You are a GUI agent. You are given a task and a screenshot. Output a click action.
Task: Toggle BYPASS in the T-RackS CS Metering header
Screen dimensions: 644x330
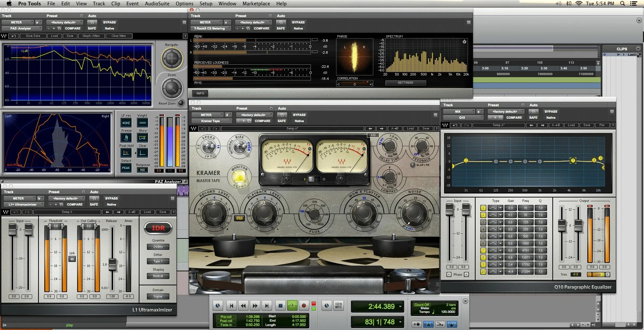point(298,22)
